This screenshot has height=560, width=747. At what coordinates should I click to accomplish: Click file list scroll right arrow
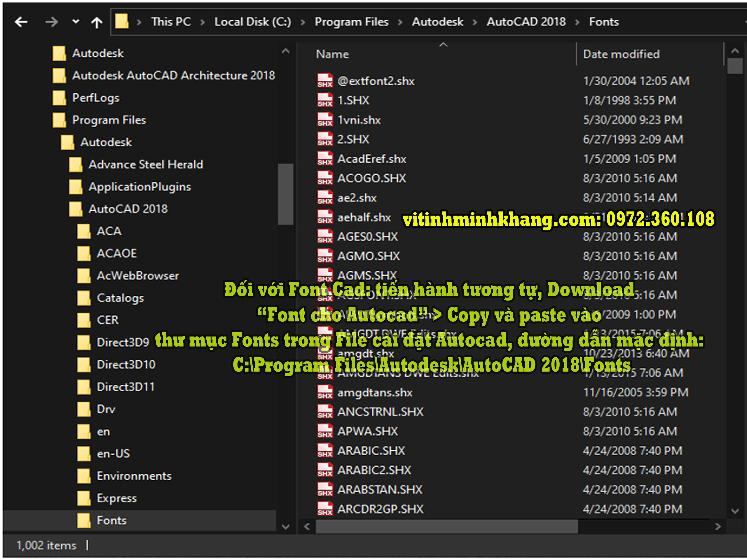tap(718, 526)
